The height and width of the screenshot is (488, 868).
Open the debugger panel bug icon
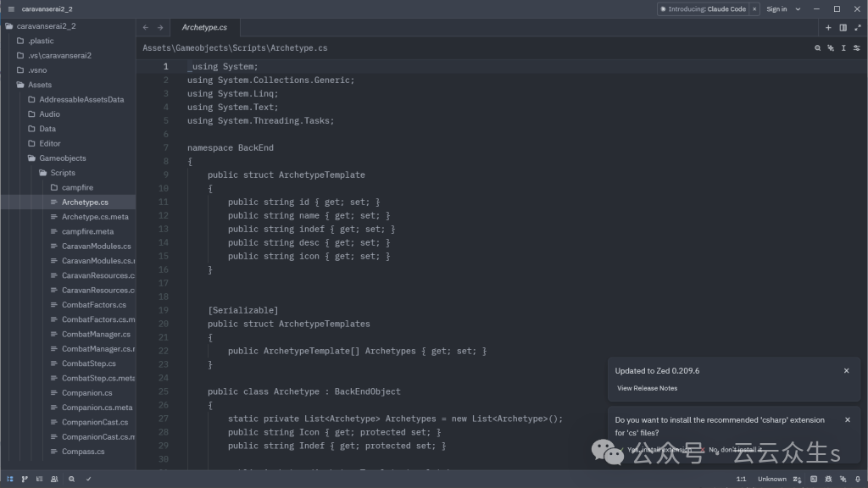[828, 480]
